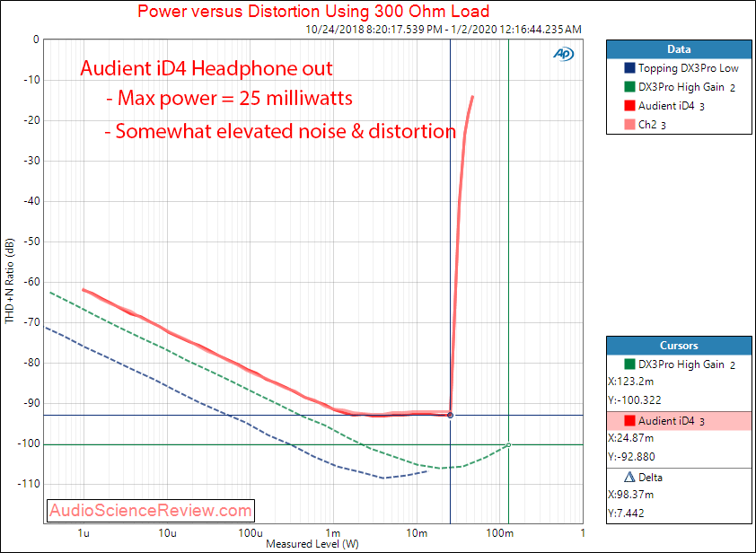Click the '-70' y-axis tick label
The width and height of the screenshot is (756, 553).
[x=31, y=322]
